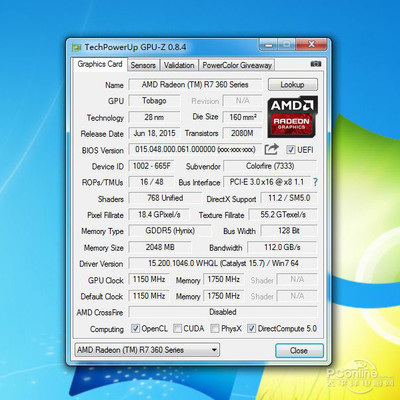The width and height of the screenshot is (400, 400).
Task: Click the Memory Type field GDDR5 (Hynix)
Action: [170, 231]
